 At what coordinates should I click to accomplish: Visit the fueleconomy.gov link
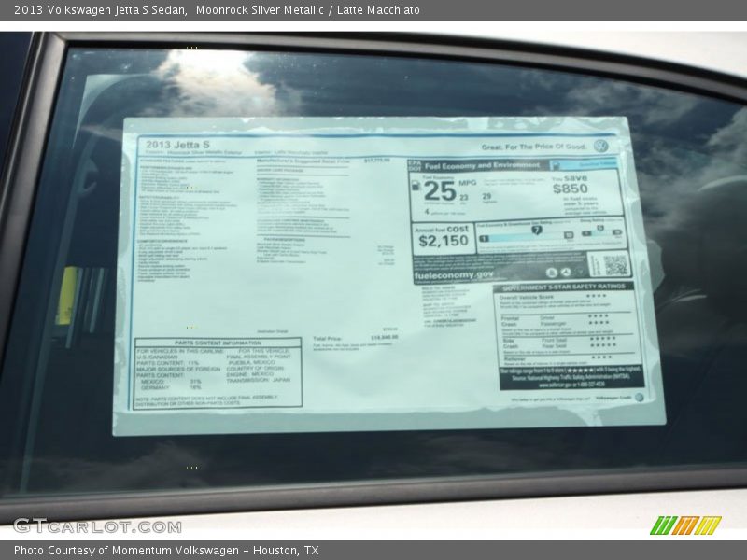pos(454,276)
